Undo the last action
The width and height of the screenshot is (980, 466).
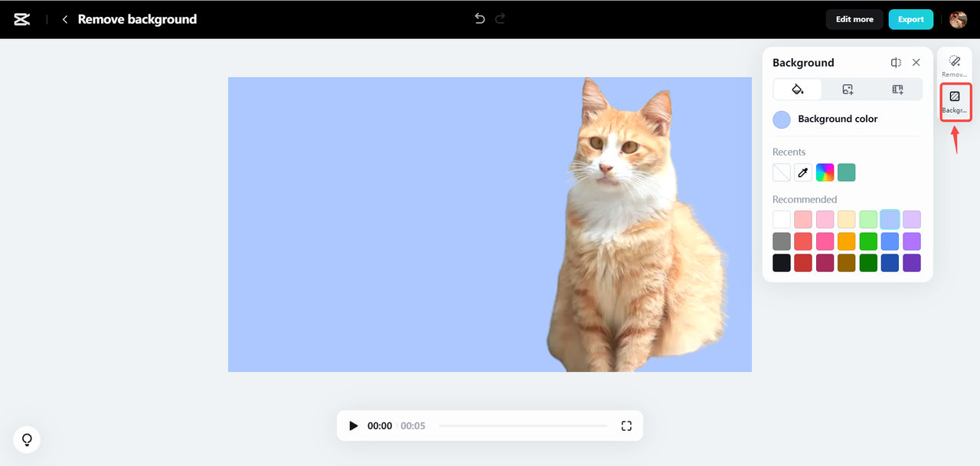(480, 18)
